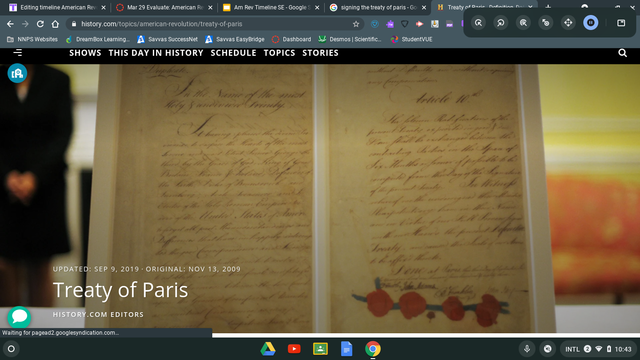Close the Mar 29 Evaluate tab

point(210,7)
